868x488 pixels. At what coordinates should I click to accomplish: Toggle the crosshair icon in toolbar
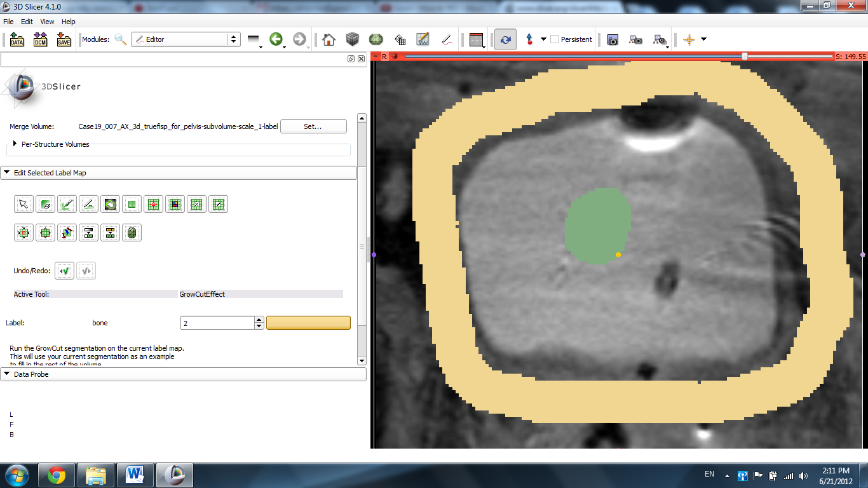pos(689,39)
